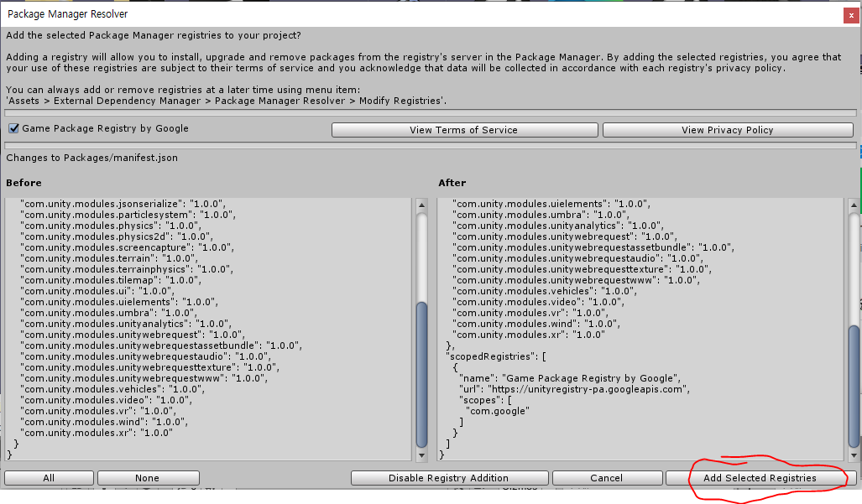The height and width of the screenshot is (504, 862).
Task: Click the unityregistry-pa.googleapis.com url line
Action: (574, 389)
